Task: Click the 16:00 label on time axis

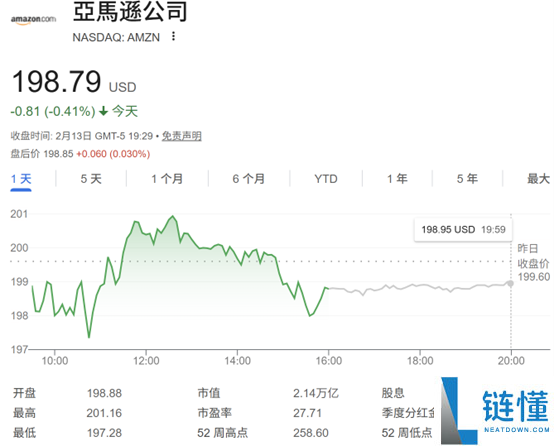Action: pyautogui.click(x=329, y=361)
